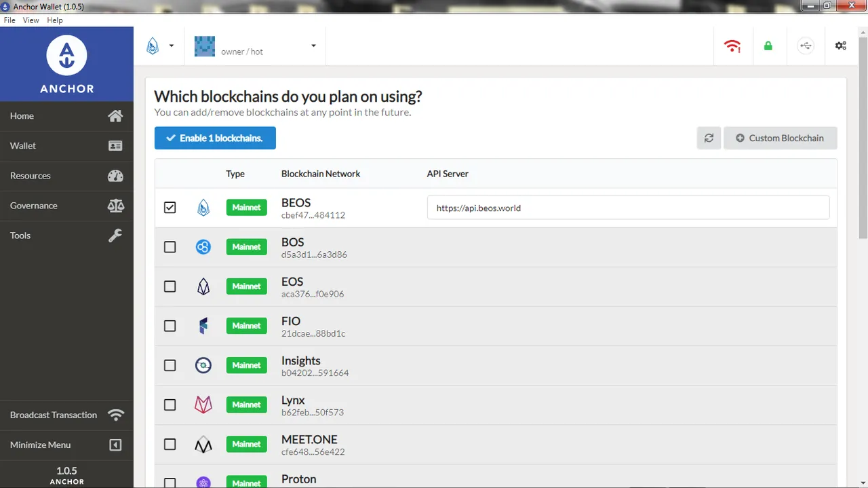Screen dimensions: 868x488
Task: Open the Home section
Action: click(66, 116)
